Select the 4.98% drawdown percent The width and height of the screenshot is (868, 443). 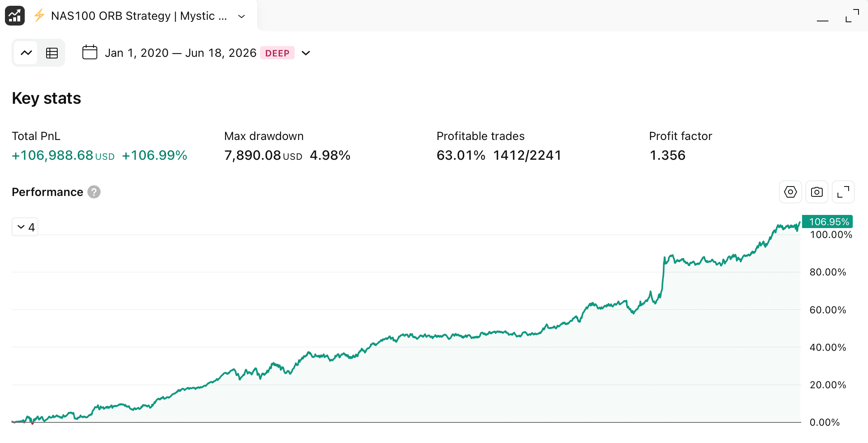point(330,155)
